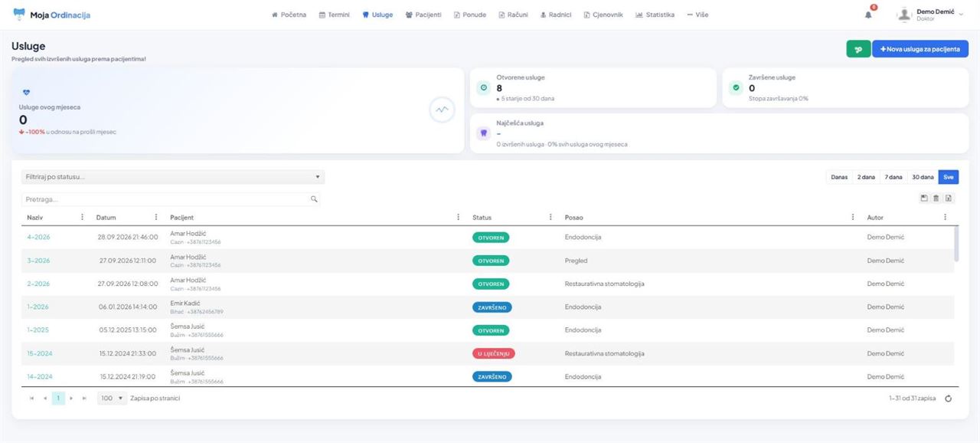Click the trash icon above the table

pyautogui.click(x=936, y=198)
